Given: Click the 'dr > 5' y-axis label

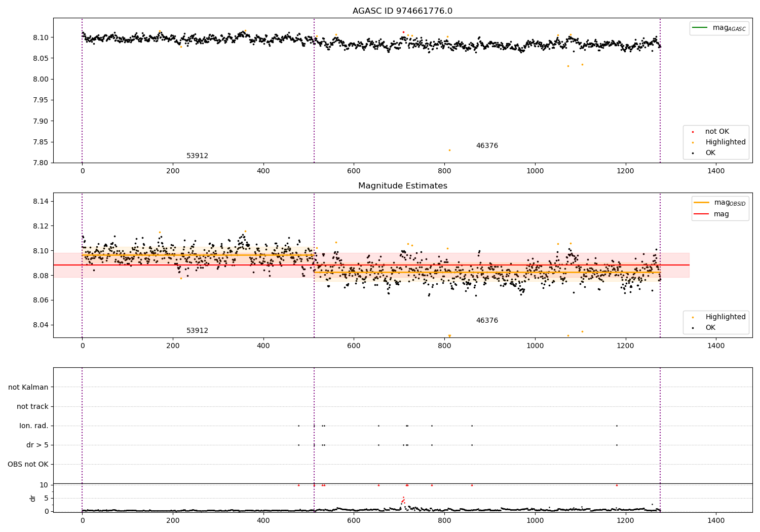Looking at the screenshot, I should pos(37,445).
